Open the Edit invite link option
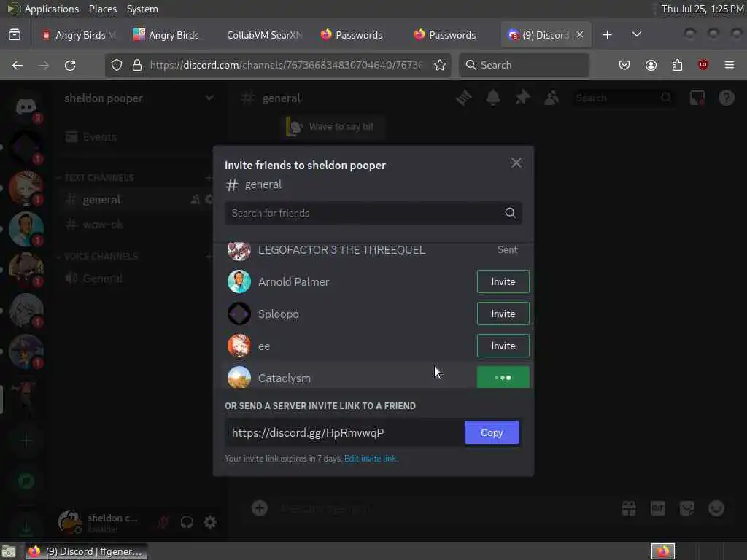The width and height of the screenshot is (747, 560). [370, 459]
